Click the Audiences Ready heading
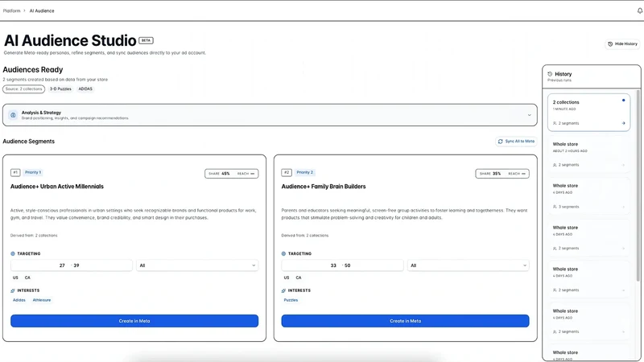Image resolution: width=644 pixels, height=362 pixels. pyautogui.click(x=33, y=70)
